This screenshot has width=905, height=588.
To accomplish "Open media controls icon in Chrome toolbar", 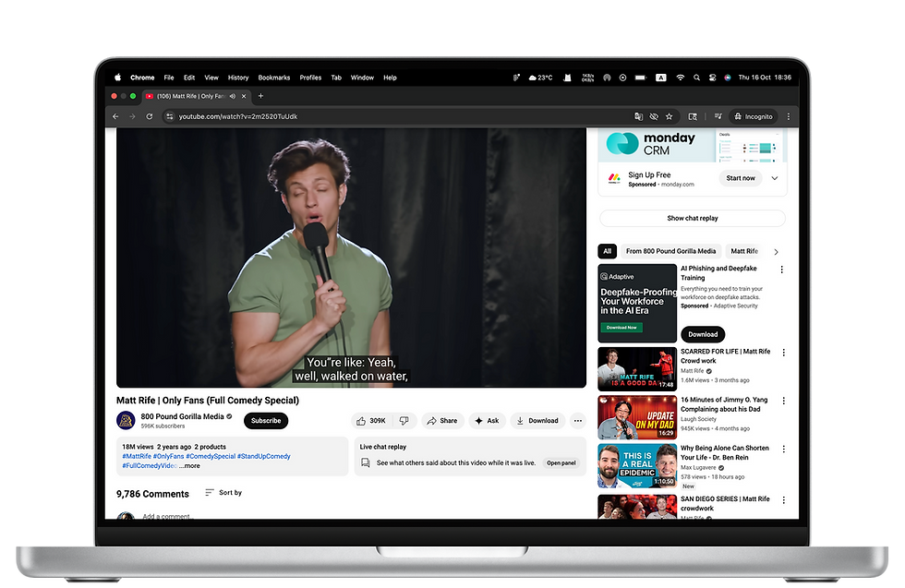I will (x=718, y=116).
